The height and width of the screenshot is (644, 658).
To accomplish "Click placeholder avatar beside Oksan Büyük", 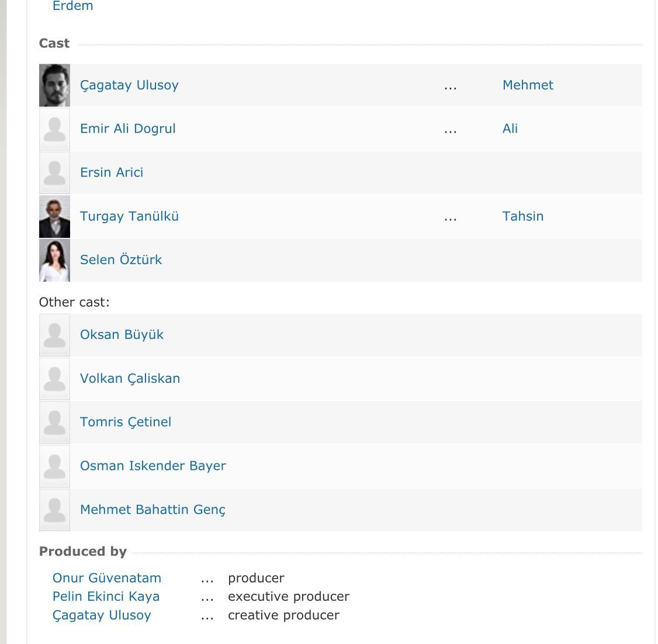I will [54, 335].
